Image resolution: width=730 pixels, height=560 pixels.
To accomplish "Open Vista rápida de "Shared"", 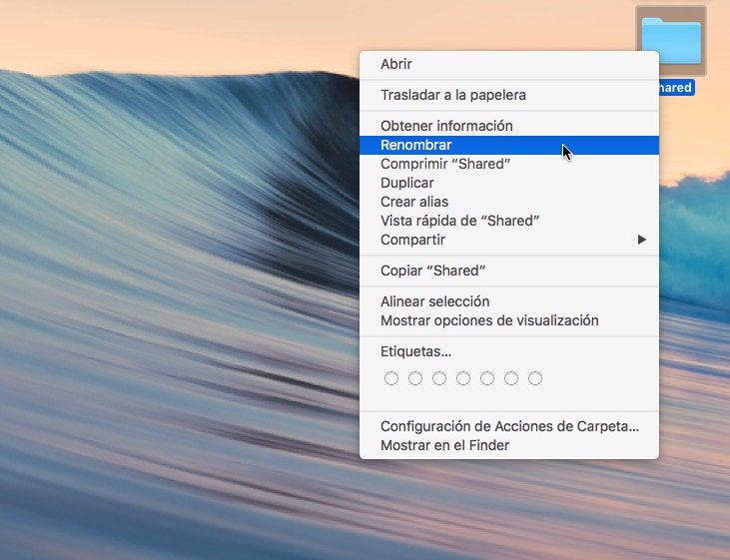I will [x=509, y=221].
